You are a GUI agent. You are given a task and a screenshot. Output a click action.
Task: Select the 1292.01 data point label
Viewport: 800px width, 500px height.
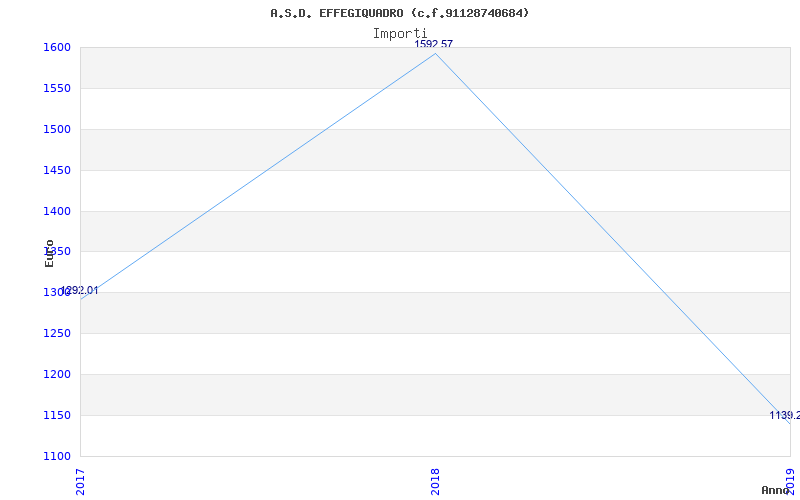[79, 291]
